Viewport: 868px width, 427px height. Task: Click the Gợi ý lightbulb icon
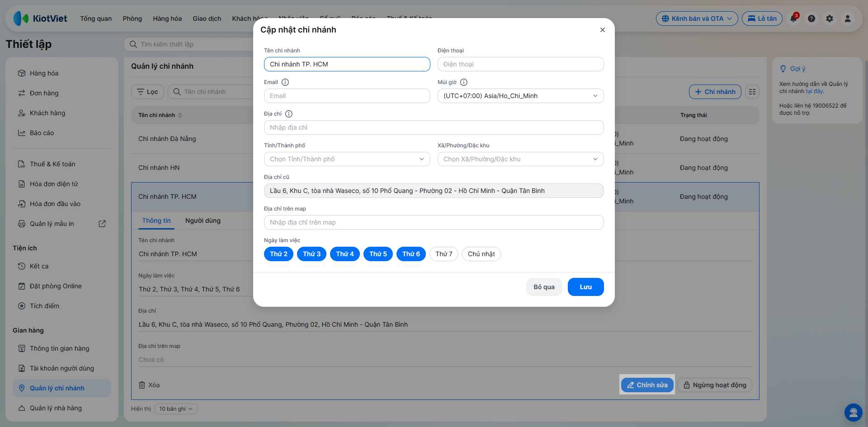783,69
